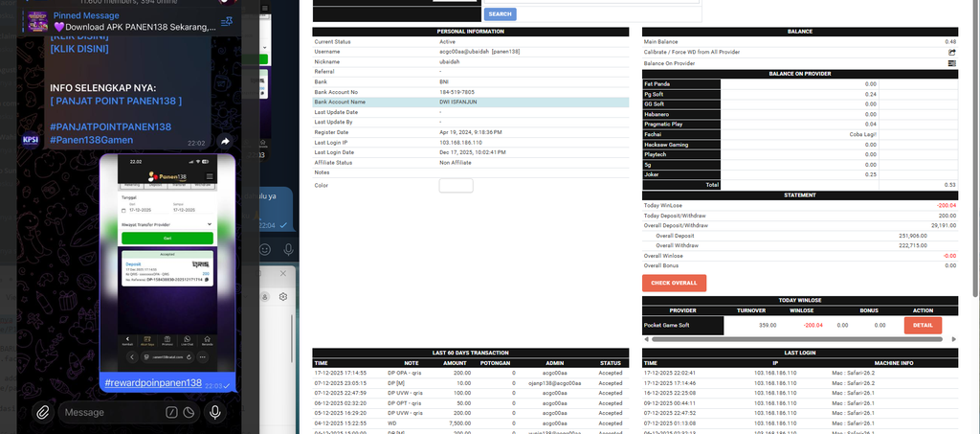Click the microphone icon in the background chat window
This screenshot has width=980, height=434.
[x=288, y=249]
